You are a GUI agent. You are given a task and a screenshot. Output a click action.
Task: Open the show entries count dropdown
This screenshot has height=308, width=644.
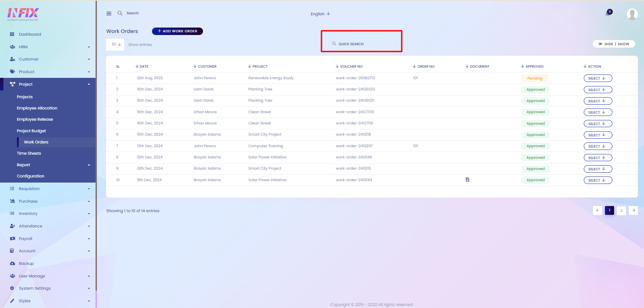coord(115,45)
